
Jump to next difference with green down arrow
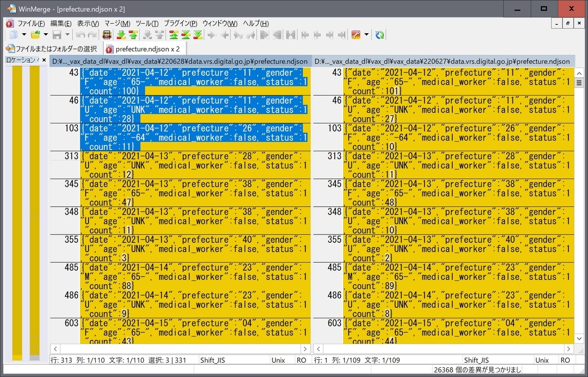click(x=121, y=35)
